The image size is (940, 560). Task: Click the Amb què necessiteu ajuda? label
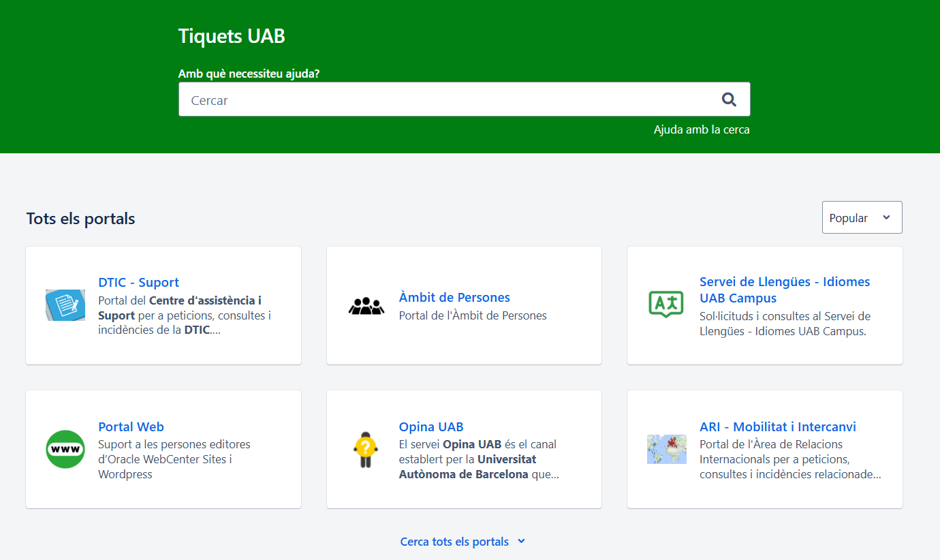click(x=249, y=74)
